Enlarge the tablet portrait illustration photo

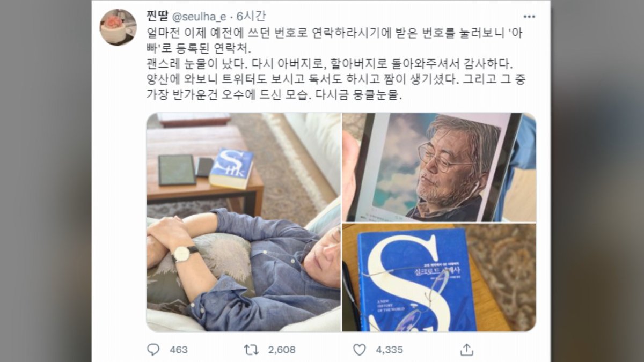[439, 167]
